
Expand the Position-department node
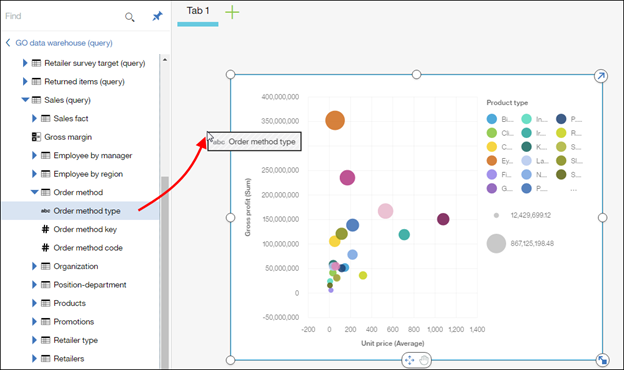pos(34,284)
